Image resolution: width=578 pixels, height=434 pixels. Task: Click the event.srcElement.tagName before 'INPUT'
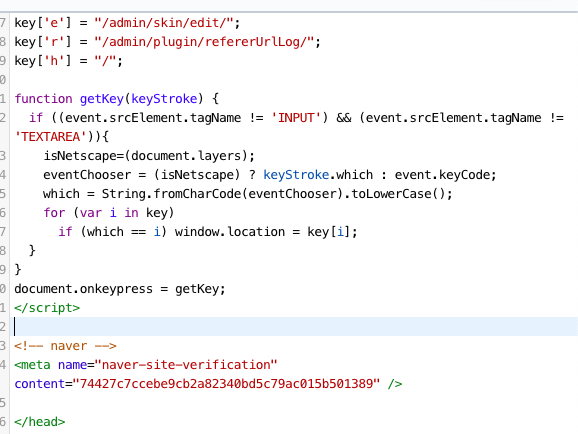(x=153, y=118)
